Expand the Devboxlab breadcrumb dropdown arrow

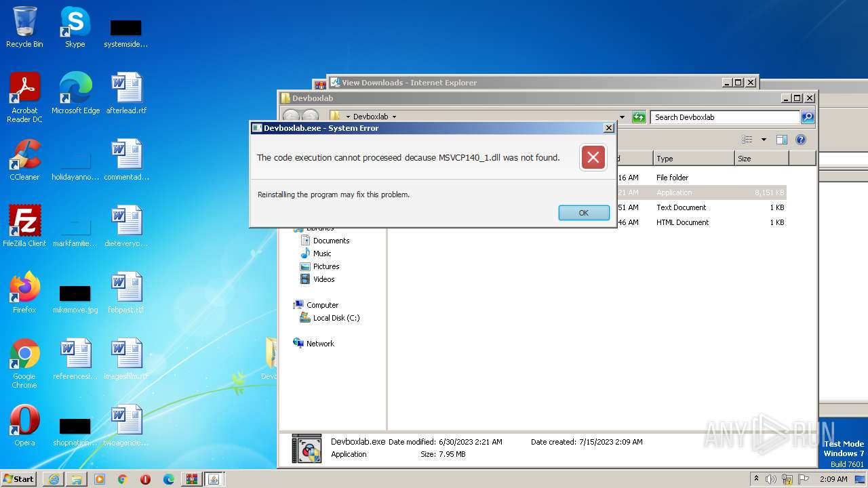(394, 117)
